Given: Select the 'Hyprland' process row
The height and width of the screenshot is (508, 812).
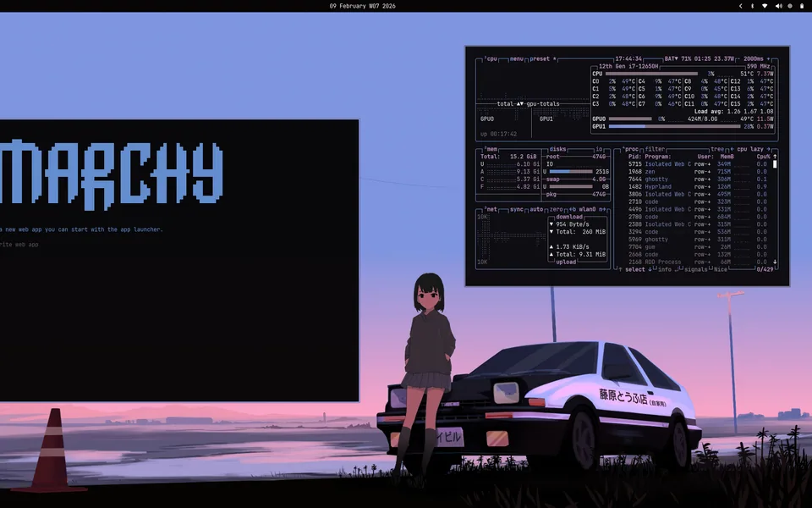Looking at the screenshot, I should (698, 186).
